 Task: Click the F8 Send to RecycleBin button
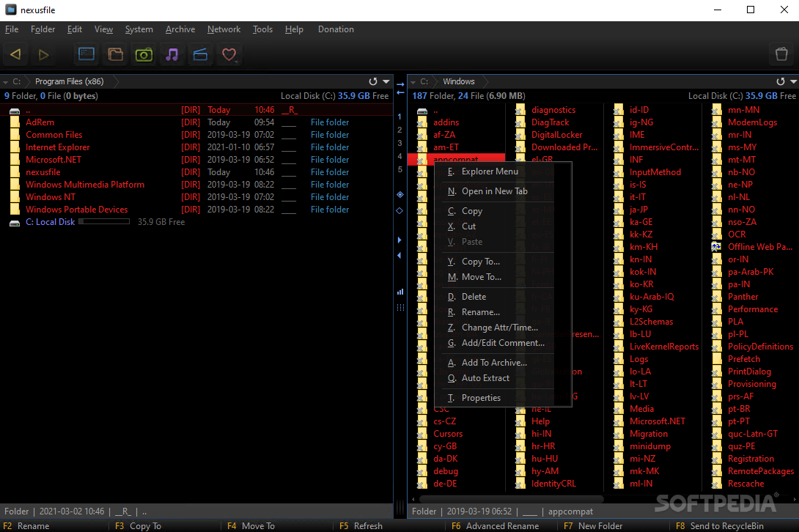720,526
